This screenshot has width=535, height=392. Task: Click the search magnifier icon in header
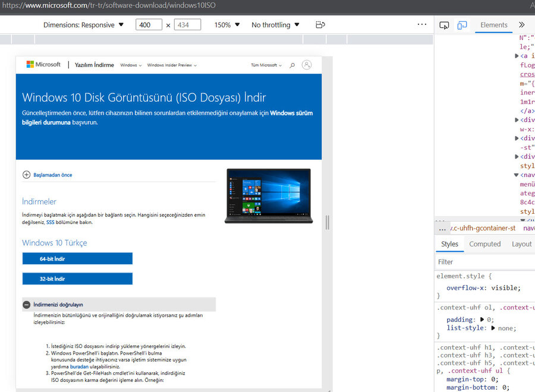point(292,65)
